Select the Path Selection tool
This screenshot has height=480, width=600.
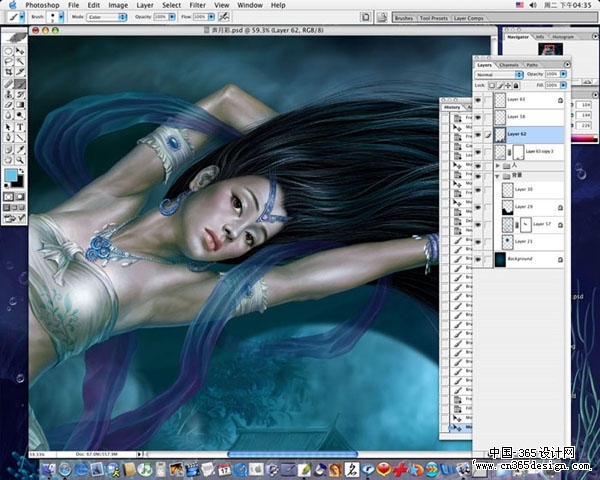8,127
